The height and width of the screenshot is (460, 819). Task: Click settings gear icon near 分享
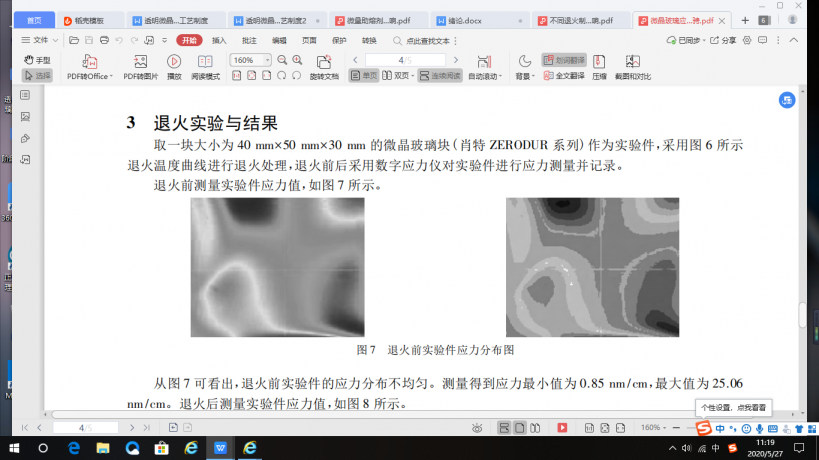[747, 40]
